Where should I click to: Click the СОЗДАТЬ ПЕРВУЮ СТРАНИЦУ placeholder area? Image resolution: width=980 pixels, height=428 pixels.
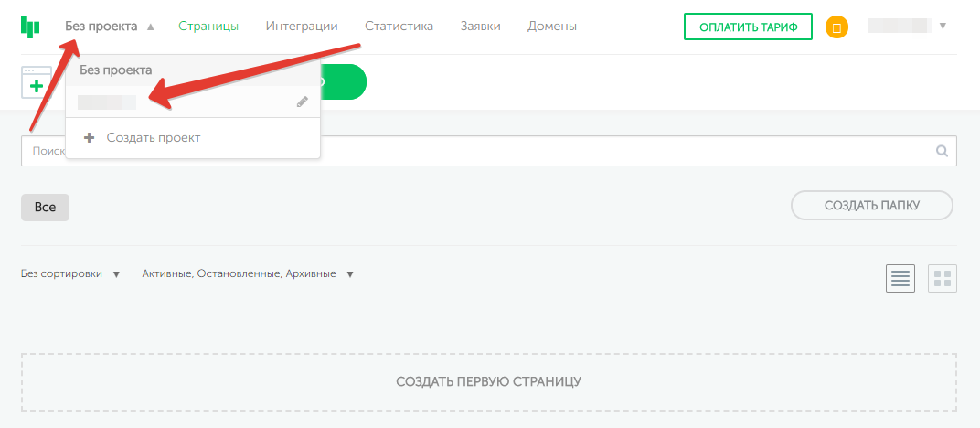point(488,381)
